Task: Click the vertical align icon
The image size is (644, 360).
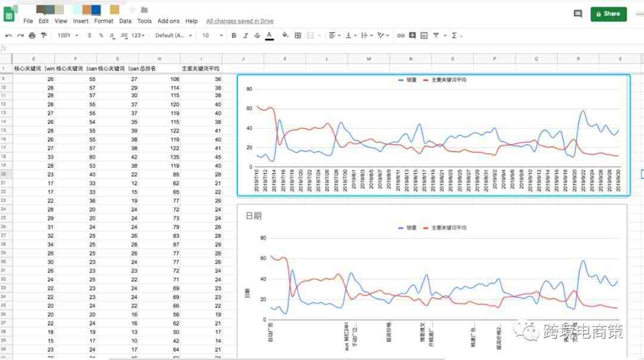Action: click(348, 36)
